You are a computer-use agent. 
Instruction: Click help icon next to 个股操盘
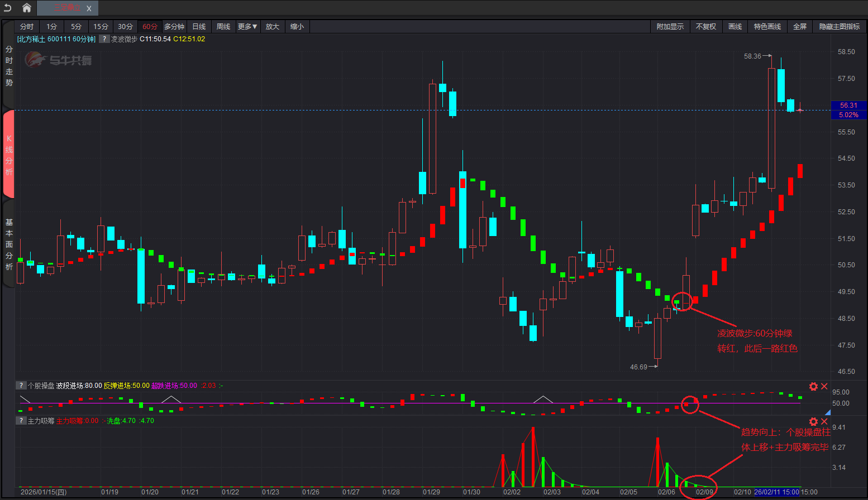coord(21,386)
